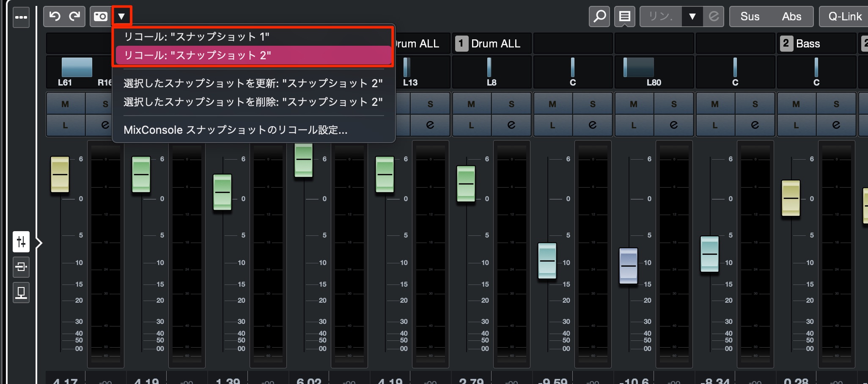Screen dimensions: 868x384
Task: Mute the L80 panned channel
Action: coord(634,104)
